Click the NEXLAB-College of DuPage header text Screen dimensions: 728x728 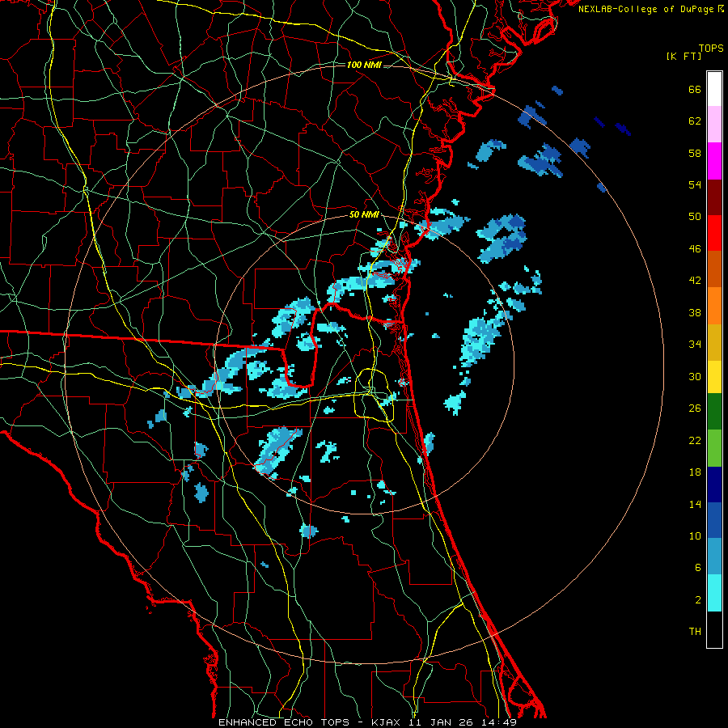(x=650, y=9)
